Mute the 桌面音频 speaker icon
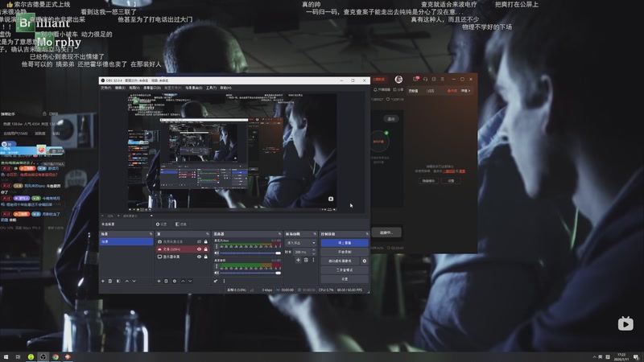Image resolution: width=644 pixels, height=362 pixels. (x=217, y=273)
